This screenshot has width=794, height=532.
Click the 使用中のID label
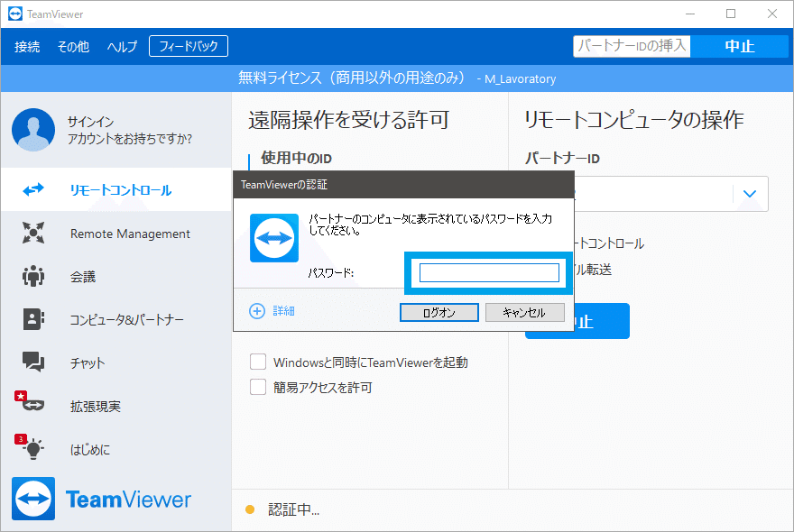click(x=297, y=159)
